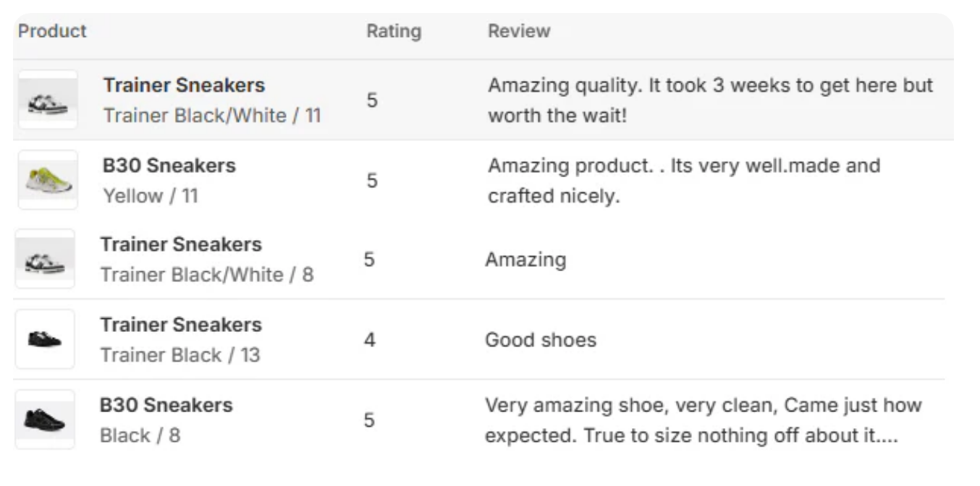Click the 'Yellow / 11' variant text
The image size is (980, 486).
151,196
